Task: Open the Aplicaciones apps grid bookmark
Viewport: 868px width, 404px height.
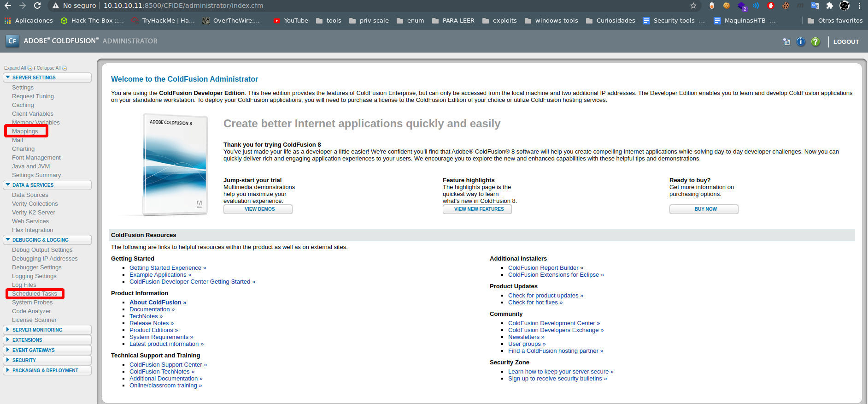Action: [29, 20]
